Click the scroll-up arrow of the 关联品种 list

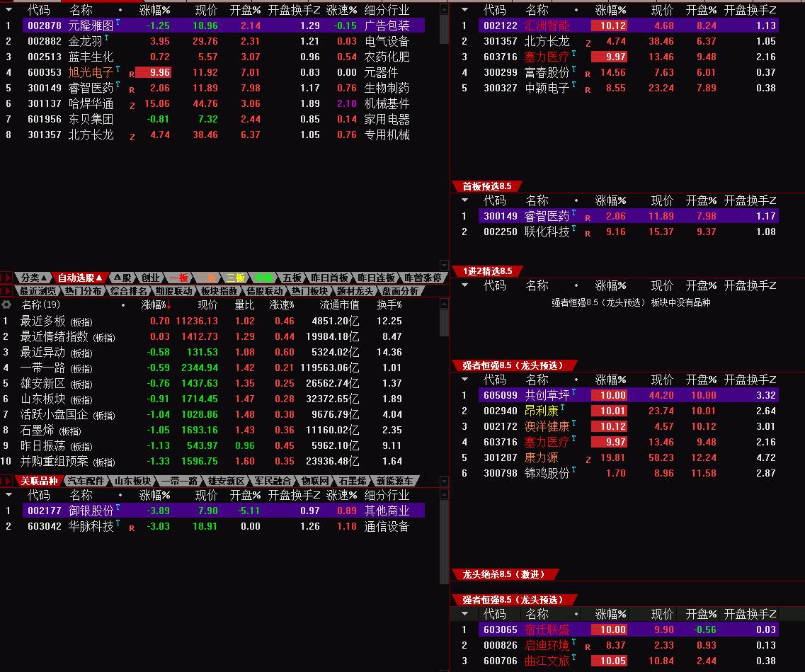pyautogui.click(x=444, y=494)
